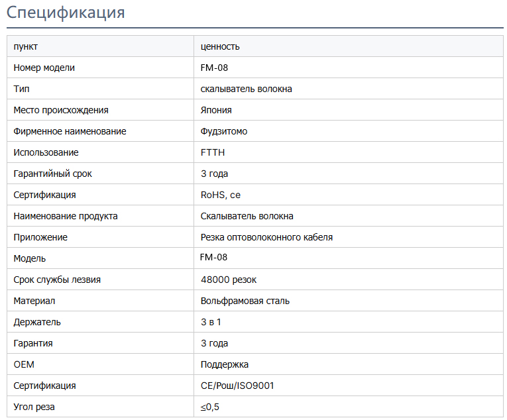The height and width of the screenshot is (420, 507).
Task: Click the "Наименование продукта" label
Action: coord(66,216)
